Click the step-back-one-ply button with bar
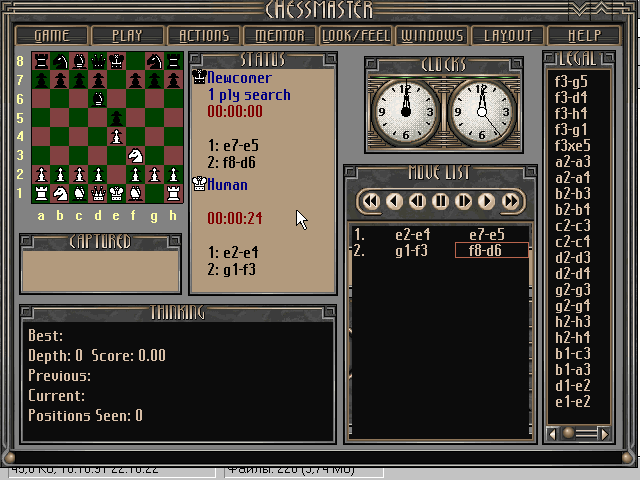The height and width of the screenshot is (480, 640). coord(417,201)
